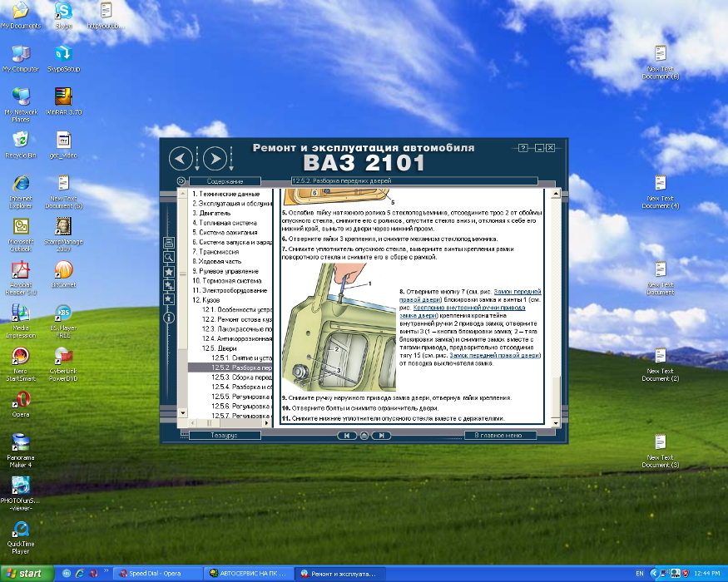Open the info (i) icon
The height and width of the screenshot is (582, 728).
[x=169, y=318]
